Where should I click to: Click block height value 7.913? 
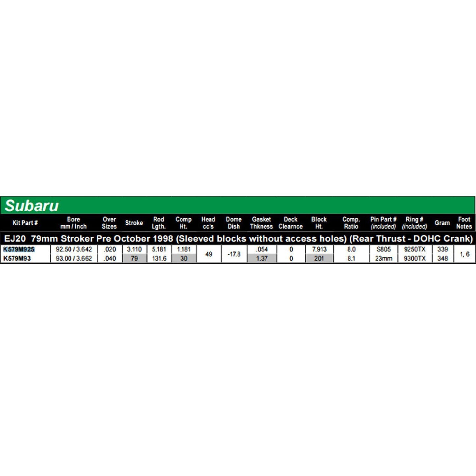319,250
